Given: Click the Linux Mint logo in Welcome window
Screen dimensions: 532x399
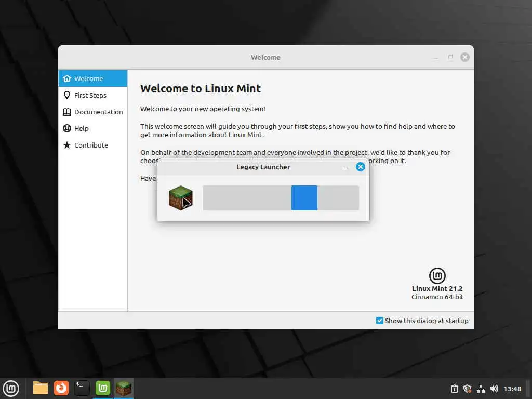Looking at the screenshot, I should pos(437,275).
